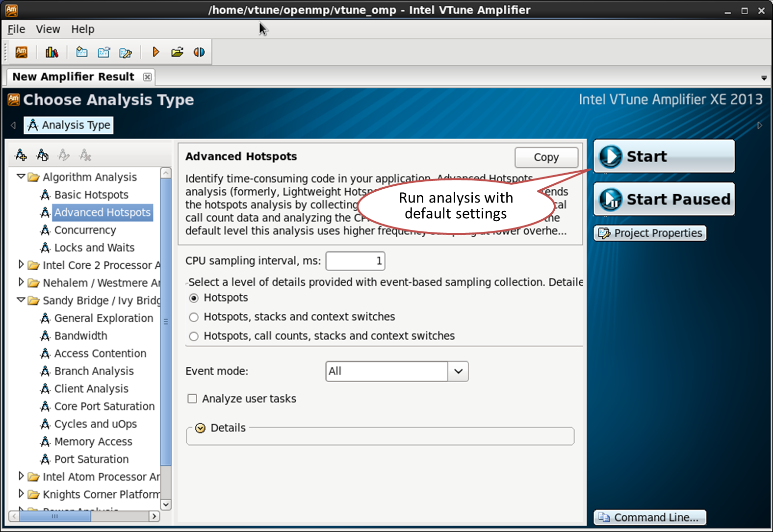The width and height of the screenshot is (773, 532).
Task: Expand the Details section
Action: (200, 428)
